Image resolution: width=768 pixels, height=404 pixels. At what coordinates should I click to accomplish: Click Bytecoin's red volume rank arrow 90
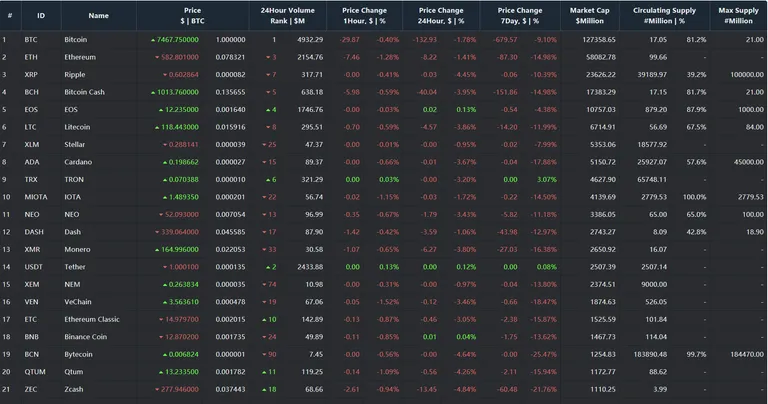coord(269,354)
